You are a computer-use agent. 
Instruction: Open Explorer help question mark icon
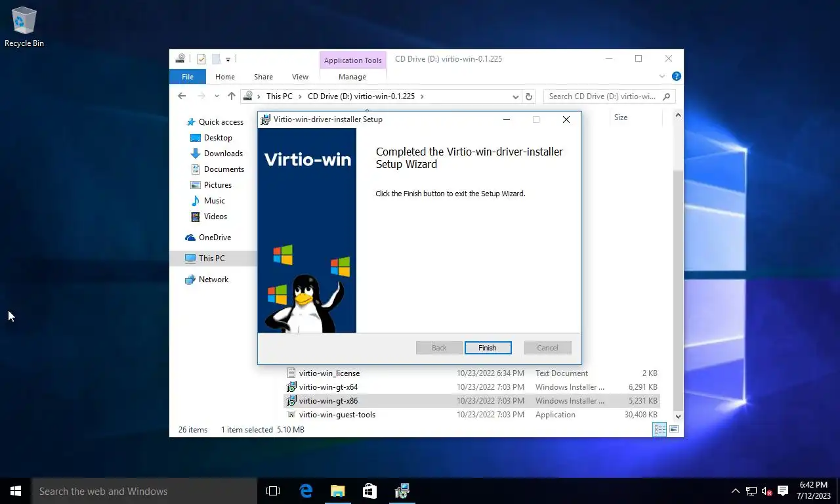coord(677,76)
